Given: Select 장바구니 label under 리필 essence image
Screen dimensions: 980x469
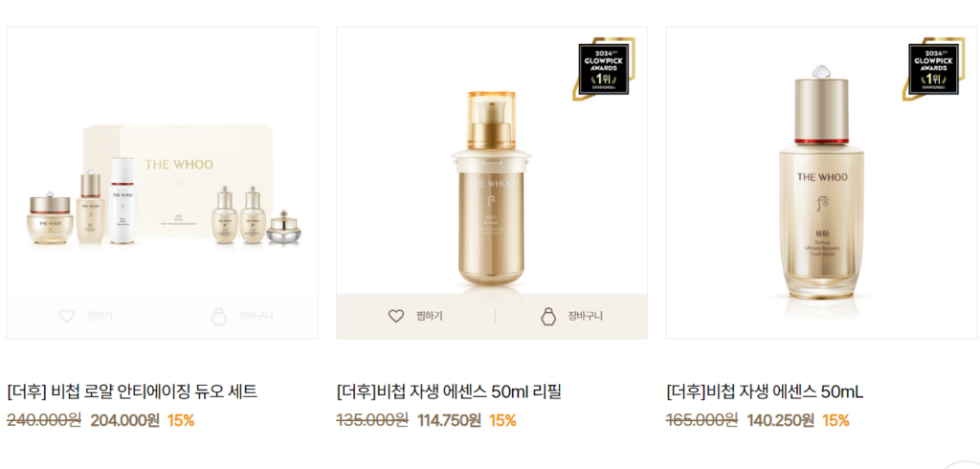Looking at the screenshot, I should tap(585, 316).
